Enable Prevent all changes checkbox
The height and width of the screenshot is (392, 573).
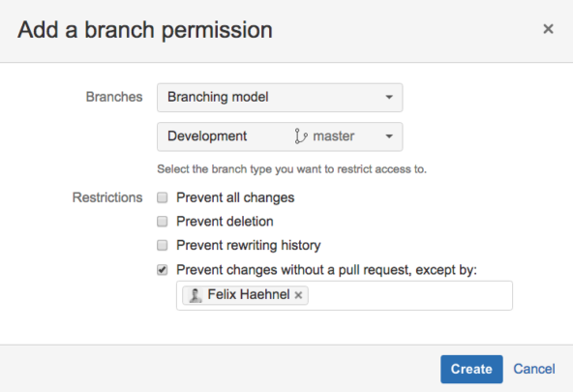coord(163,197)
